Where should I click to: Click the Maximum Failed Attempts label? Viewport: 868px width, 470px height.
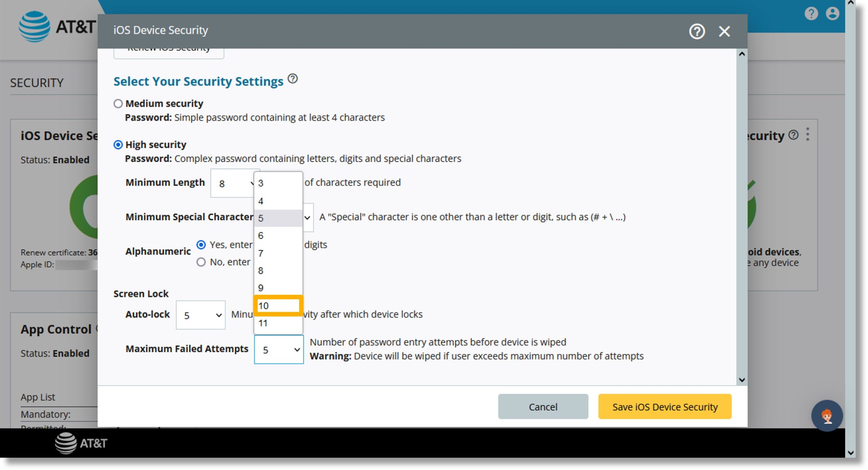(187, 349)
